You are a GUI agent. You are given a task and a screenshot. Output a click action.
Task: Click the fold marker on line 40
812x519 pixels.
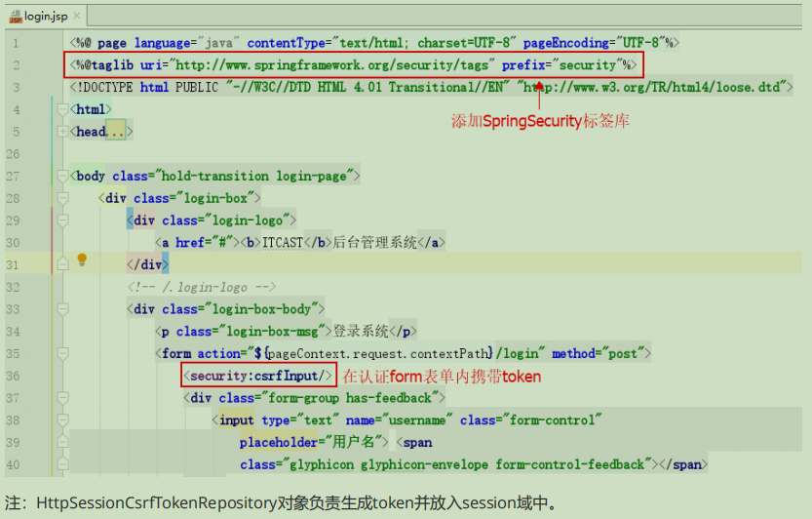click(62, 464)
